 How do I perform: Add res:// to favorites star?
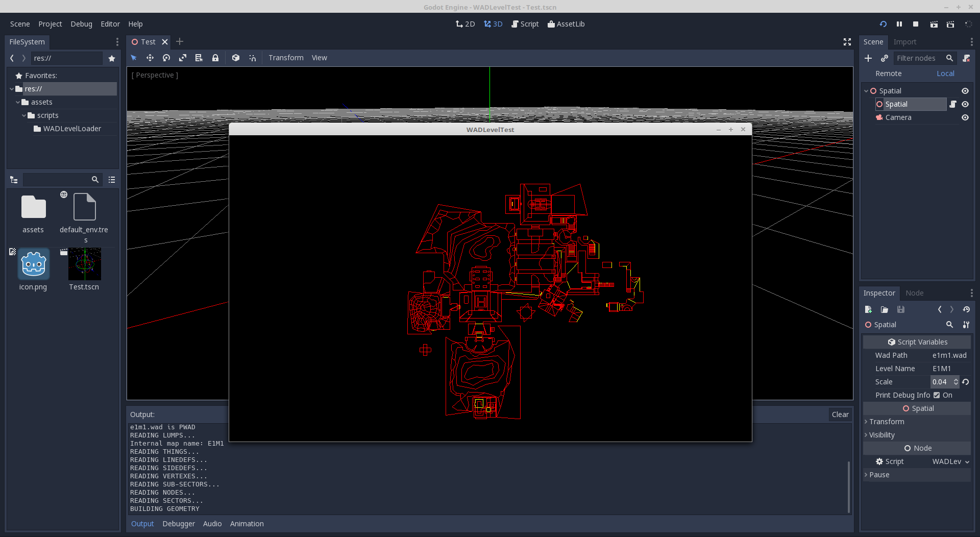pos(112,58)
